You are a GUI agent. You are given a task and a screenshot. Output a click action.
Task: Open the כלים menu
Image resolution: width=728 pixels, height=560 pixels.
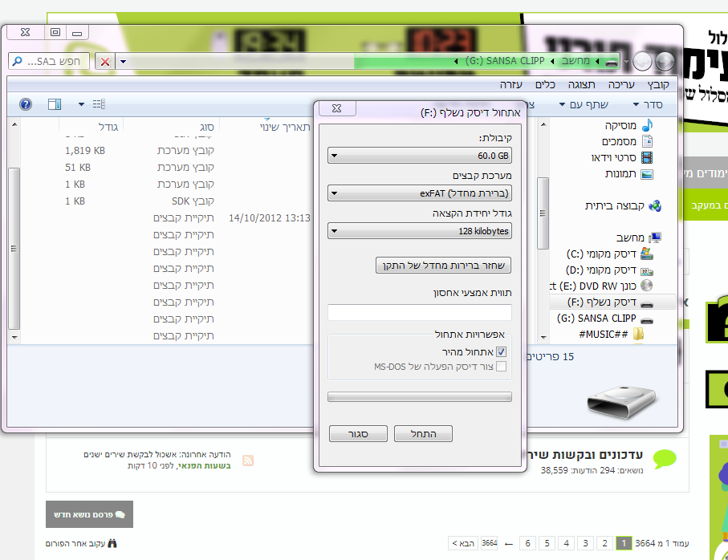point(545,84)
